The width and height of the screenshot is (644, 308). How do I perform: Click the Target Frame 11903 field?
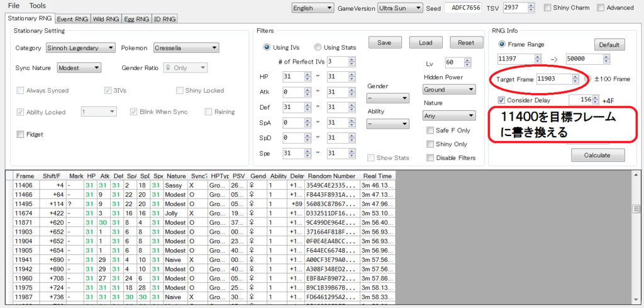click(558, 79)
